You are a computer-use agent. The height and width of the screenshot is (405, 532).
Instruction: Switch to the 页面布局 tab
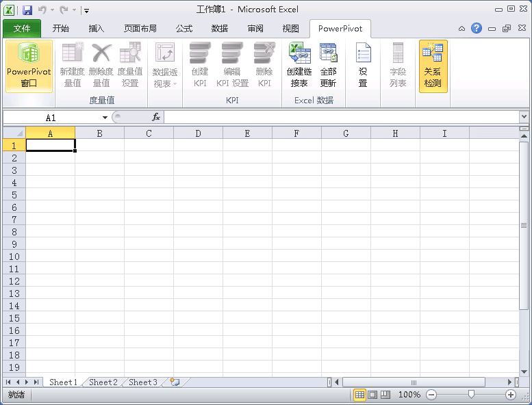(x=140, y=29)
